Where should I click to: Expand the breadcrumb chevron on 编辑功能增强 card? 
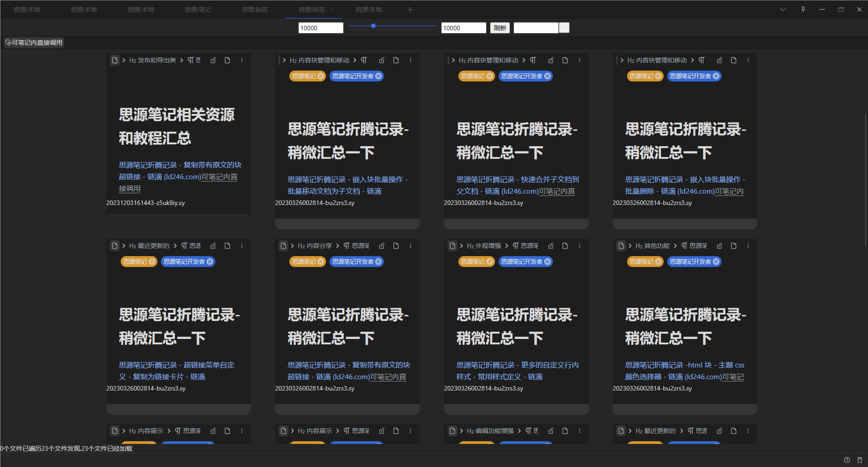pyautogui.click(x=461, y=430)
